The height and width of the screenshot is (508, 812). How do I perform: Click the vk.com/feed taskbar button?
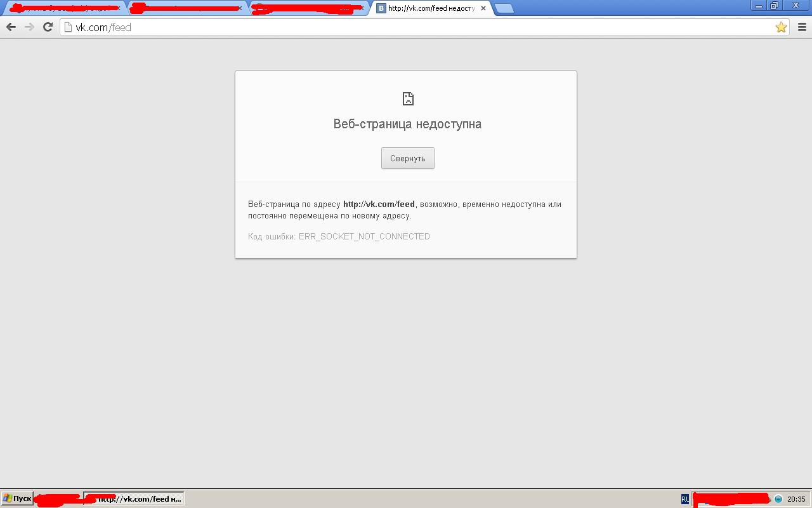click(x=134, y=498)
